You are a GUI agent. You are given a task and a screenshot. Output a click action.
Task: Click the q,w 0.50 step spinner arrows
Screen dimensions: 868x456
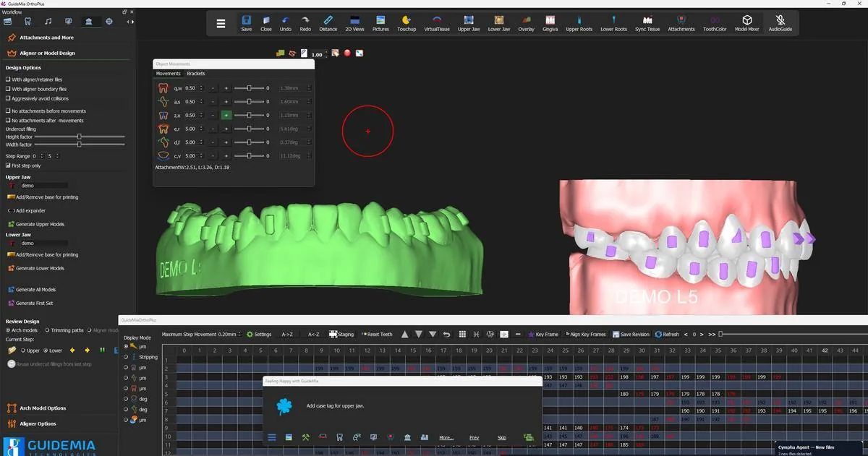click(x=203, y=88)
